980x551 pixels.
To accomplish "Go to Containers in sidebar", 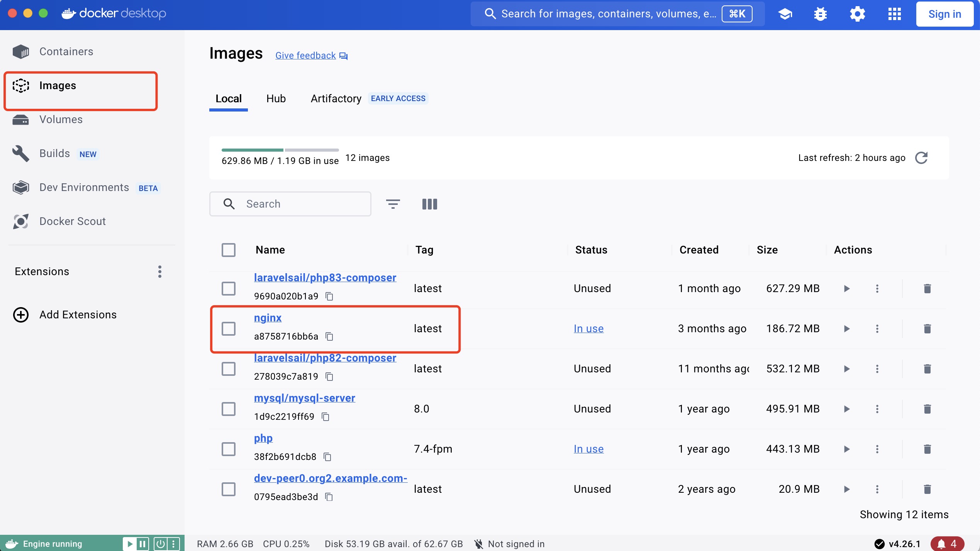I will pos(66,52).
